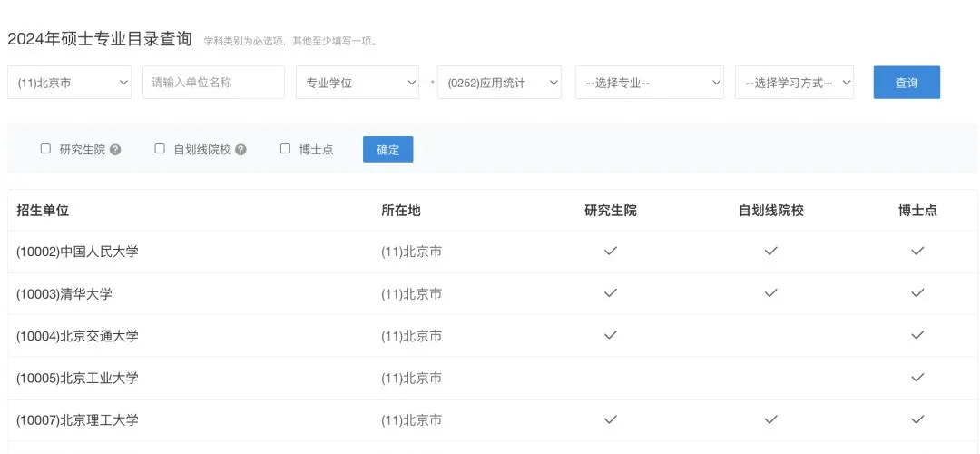Screen dimensions: 980x454
Task: Click the 确定 confirm button
Action: pos(387,150)
